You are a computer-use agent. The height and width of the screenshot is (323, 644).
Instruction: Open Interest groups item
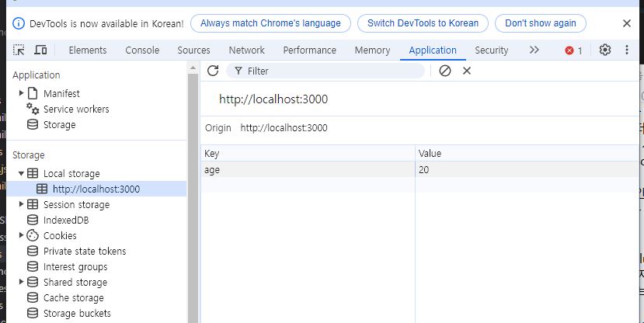point(75,267)
